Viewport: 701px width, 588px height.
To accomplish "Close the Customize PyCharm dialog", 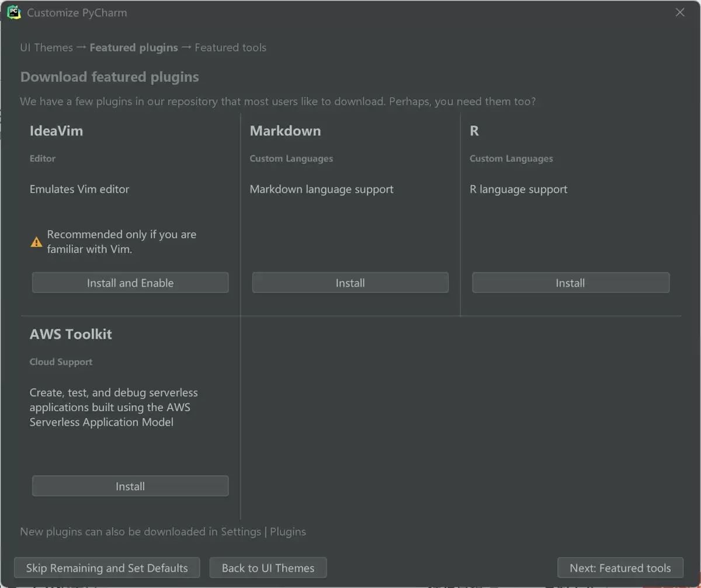I will 680,12.
